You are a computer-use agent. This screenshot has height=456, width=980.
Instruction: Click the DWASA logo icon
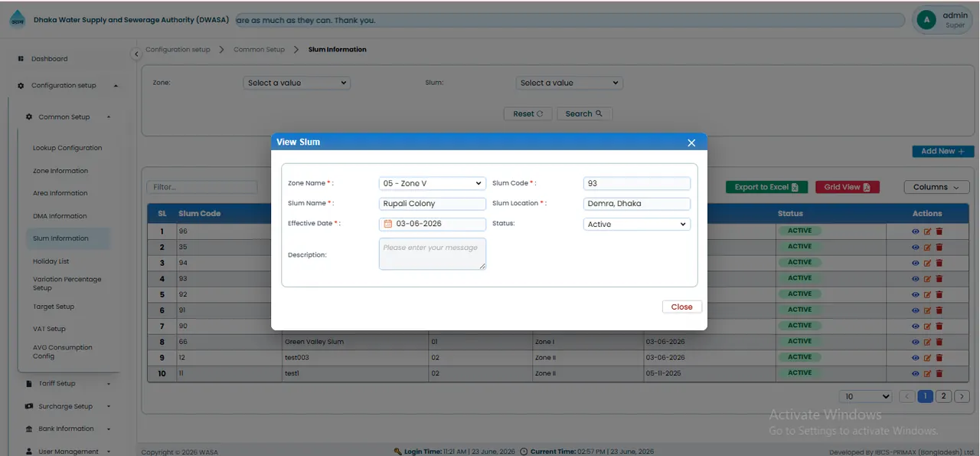pyautogui.click(x=17, y=21)
